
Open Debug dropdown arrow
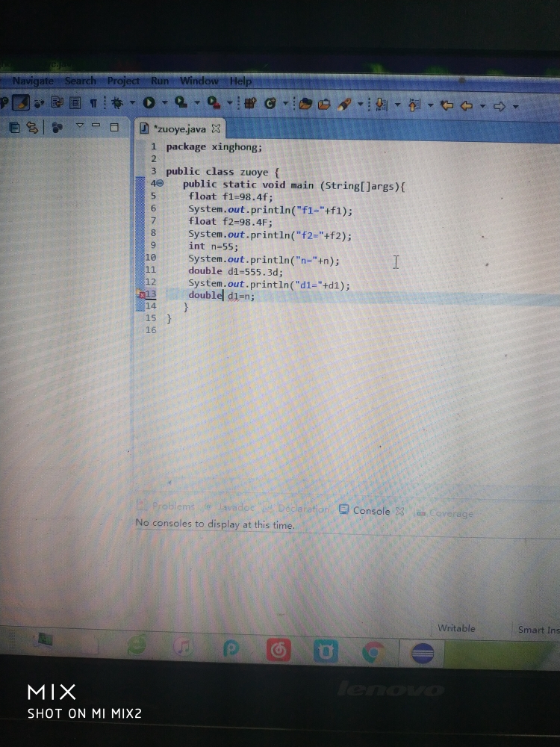(132, 102)
